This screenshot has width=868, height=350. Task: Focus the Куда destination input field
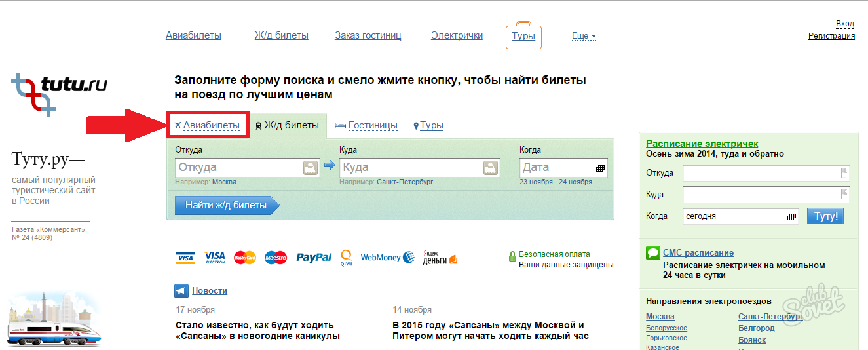(409, 168)
